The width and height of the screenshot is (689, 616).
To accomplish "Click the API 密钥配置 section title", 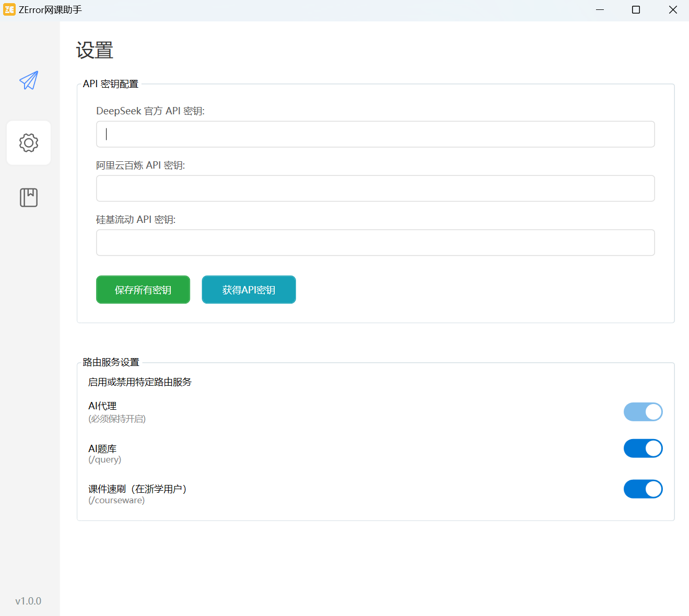I will [110, 84].
